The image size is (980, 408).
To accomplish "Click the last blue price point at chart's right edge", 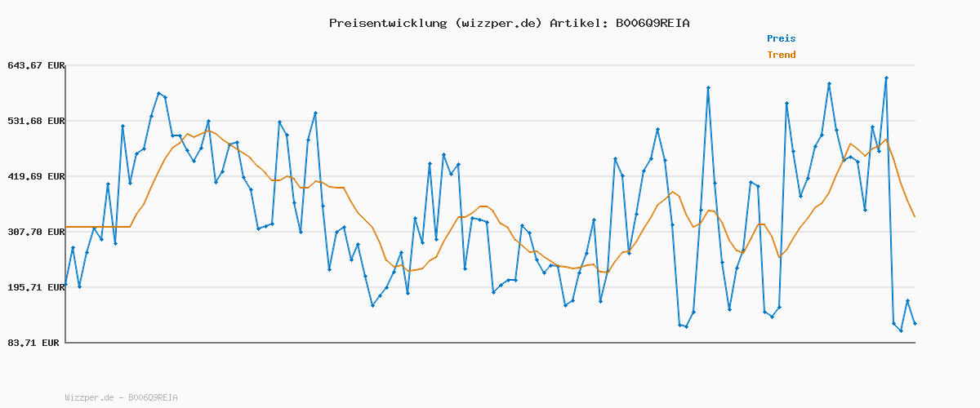I will click(915, 324).
